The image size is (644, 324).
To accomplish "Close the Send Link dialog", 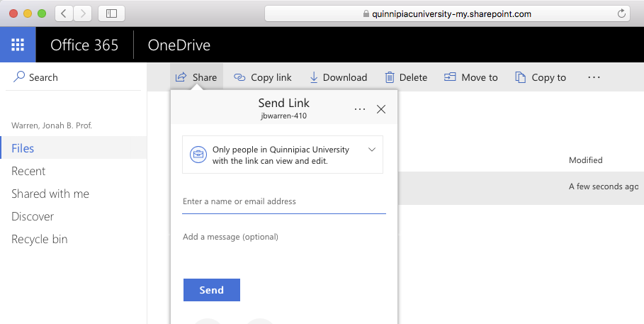I will click(381, 109).
